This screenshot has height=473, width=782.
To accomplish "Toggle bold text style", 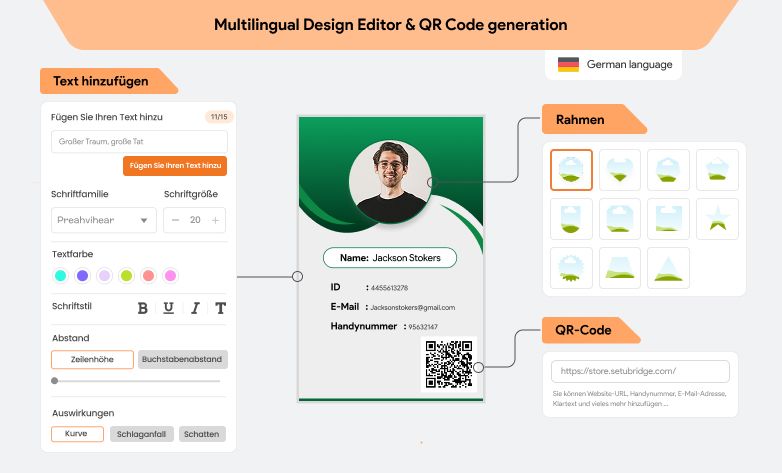I will (143, 308).
